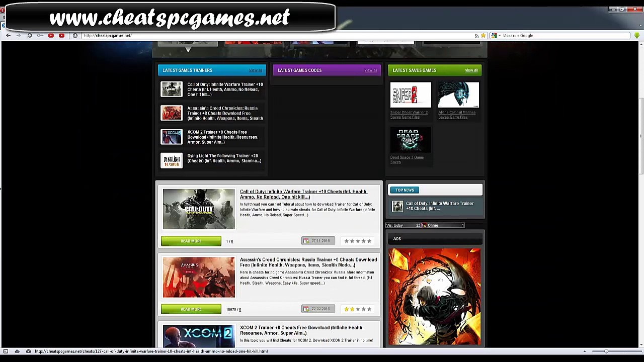This screenshot has width=644, height=362.
Task: Click Read More for Call of Duty article
Action: click(191, 241)
